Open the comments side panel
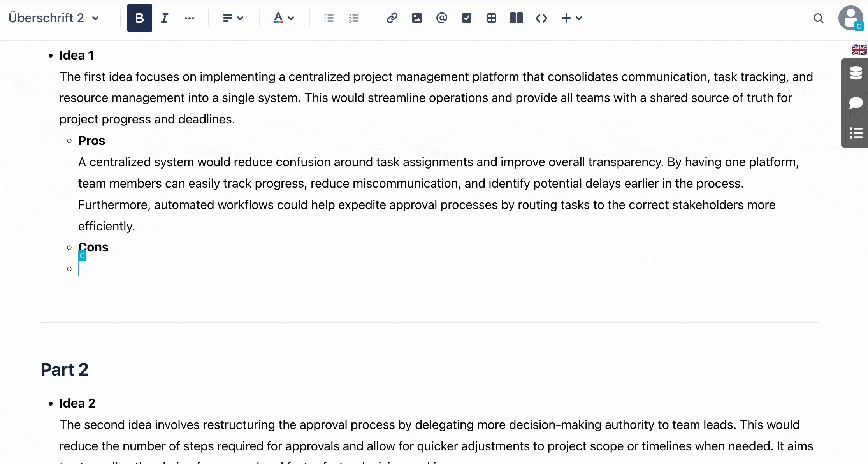 pyautogui.click(x=855, y=103)
